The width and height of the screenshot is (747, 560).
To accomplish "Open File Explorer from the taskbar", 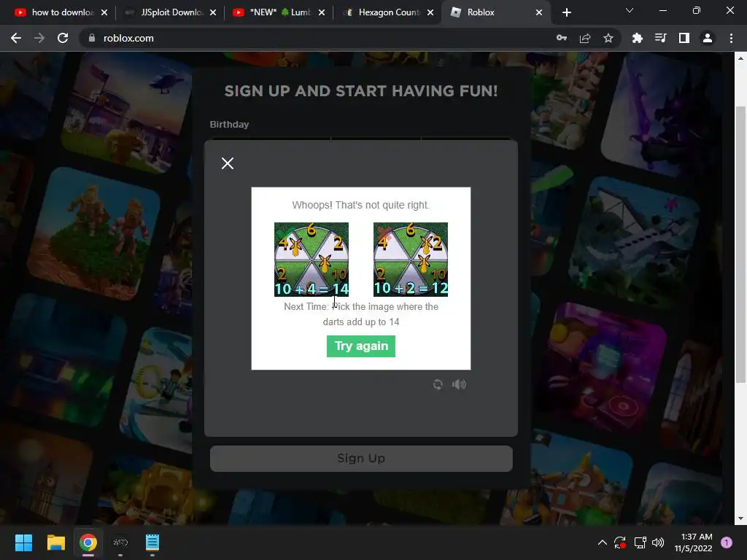I will click(55, 542).
